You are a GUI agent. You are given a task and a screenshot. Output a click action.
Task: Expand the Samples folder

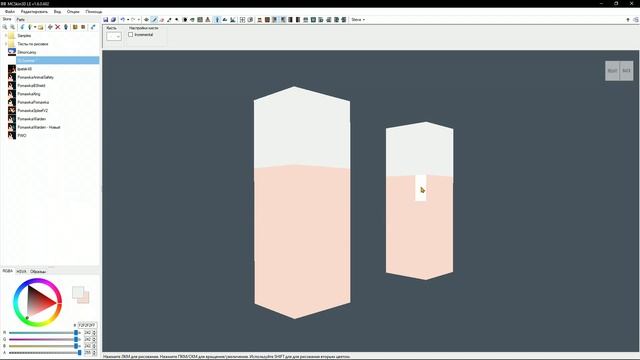(x=6, y=36)
